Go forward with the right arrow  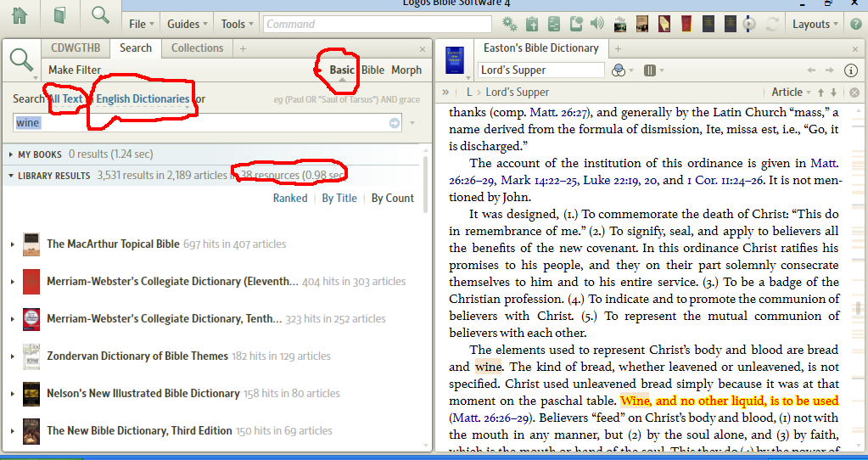[x=829, y=70]
